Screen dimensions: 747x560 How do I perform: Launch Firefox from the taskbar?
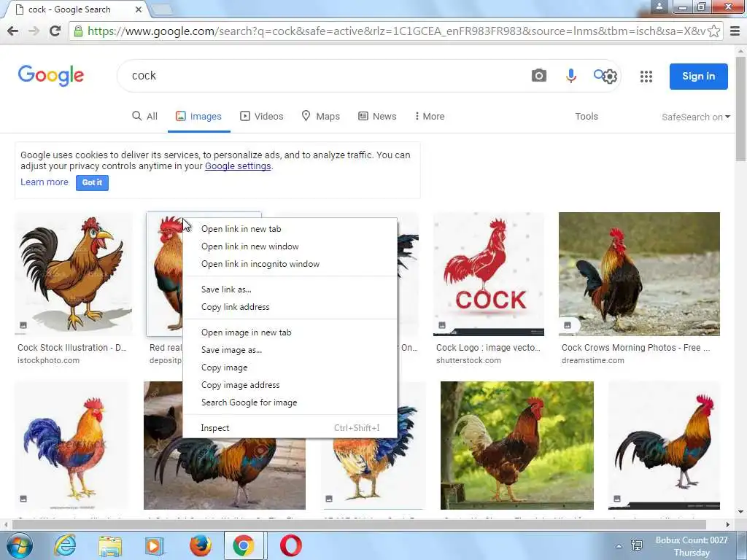pos(200,545)
